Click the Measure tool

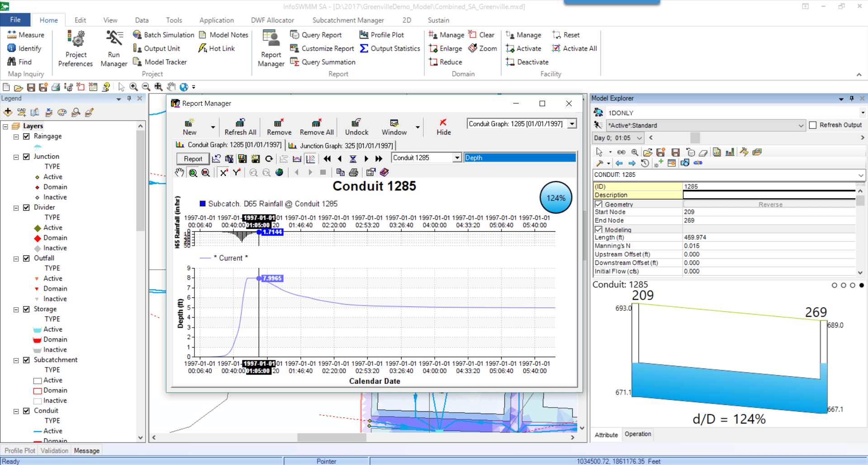26,35
